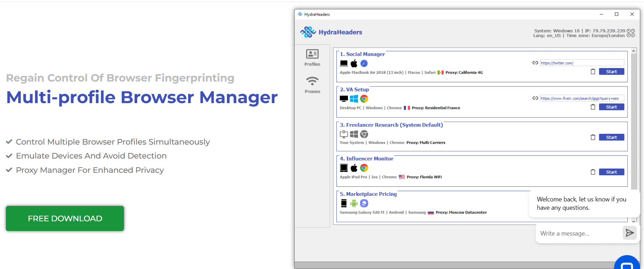Viewport: 644px width, 269px height.
Task: Click gray Chrome icon in Freelancer Research
Action: [x=364, y=134]
